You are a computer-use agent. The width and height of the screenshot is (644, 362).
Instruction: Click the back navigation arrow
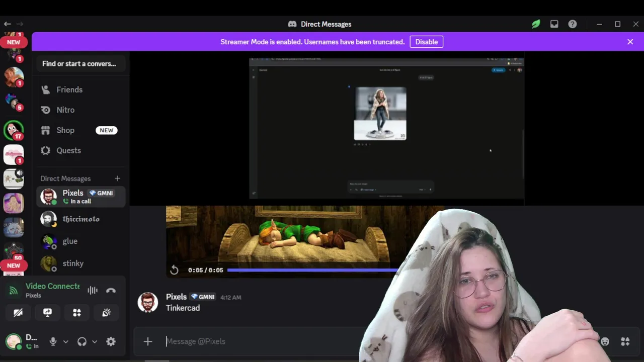click(x=7, y=24)
